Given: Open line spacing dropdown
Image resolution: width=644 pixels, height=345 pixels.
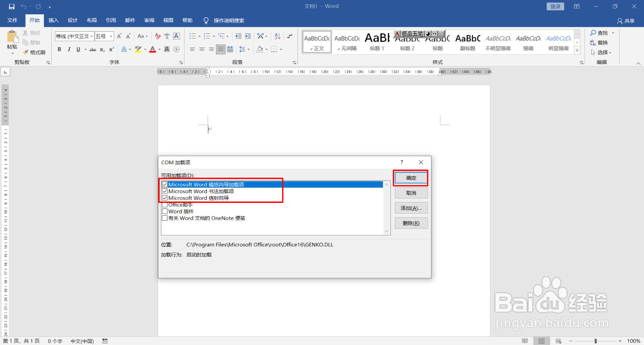Looking at the screenshot, I should [x=244, y=50].
